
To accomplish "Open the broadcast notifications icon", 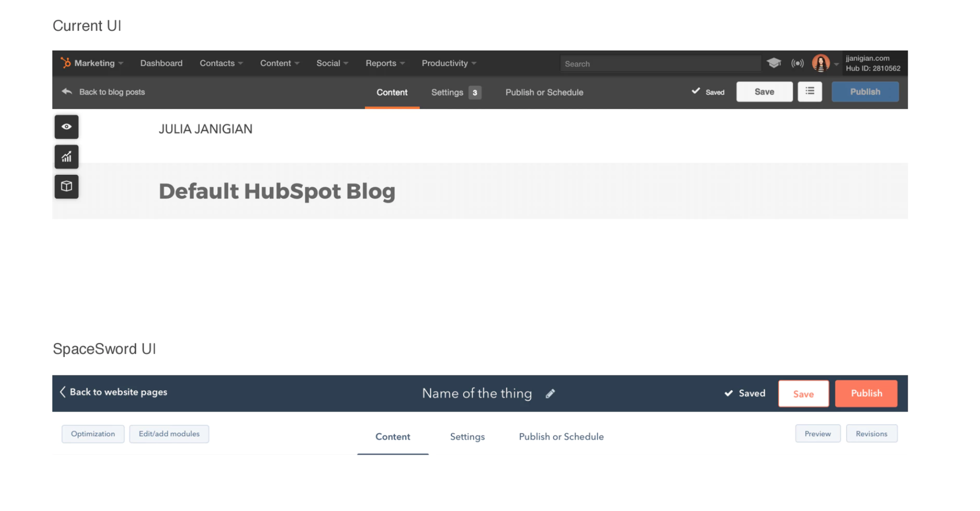I will [x=797, y=63].
